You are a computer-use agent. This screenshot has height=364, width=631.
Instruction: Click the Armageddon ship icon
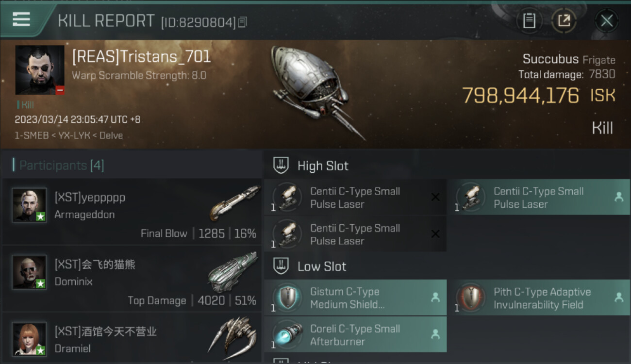coord(234,203)
